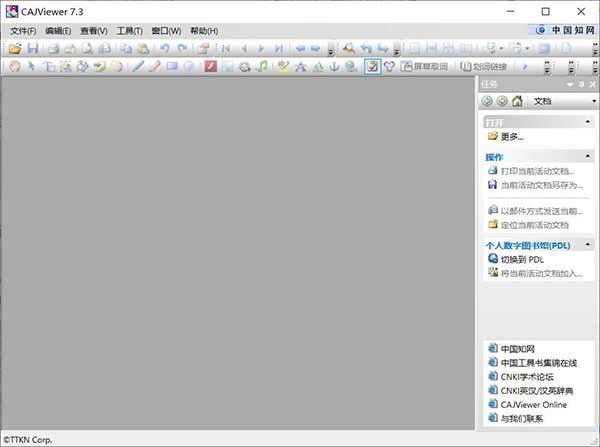Open the 文件(F) menu
This screenshot has width=600, height=447.
click(22, 31)
